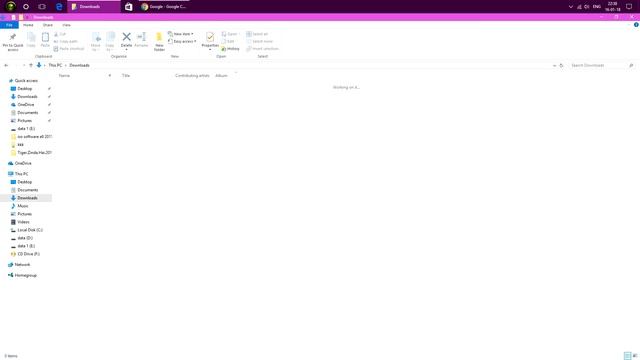Open the data (D:) drive
The height and width of the screenshot is (360, 640).
pos(25,238)
